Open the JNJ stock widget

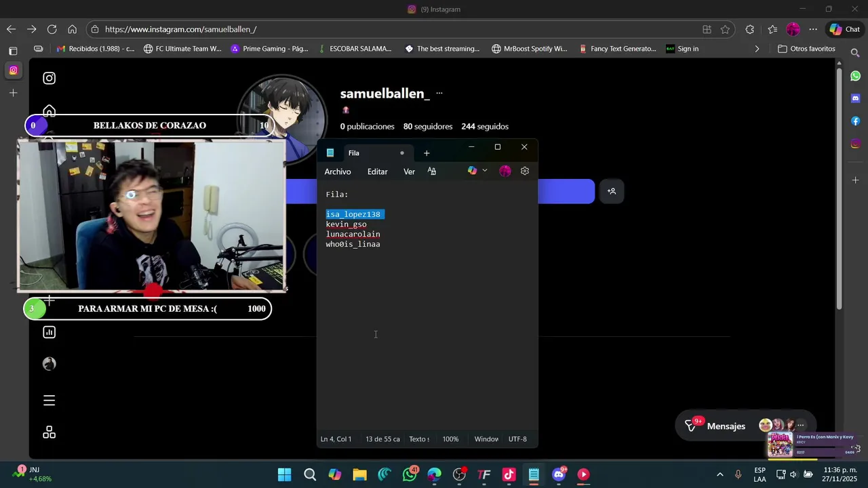click(33, 474)
